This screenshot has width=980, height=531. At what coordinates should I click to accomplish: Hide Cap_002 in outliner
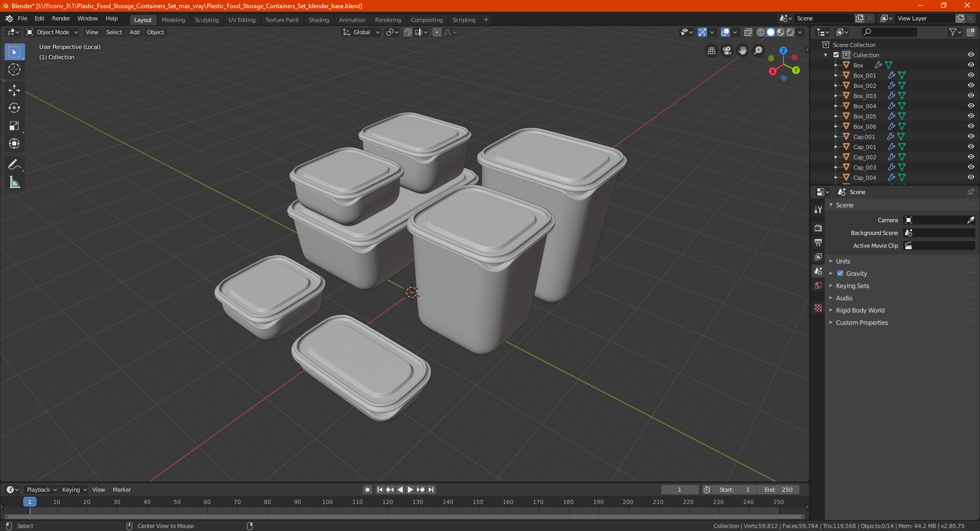[970, 157]
